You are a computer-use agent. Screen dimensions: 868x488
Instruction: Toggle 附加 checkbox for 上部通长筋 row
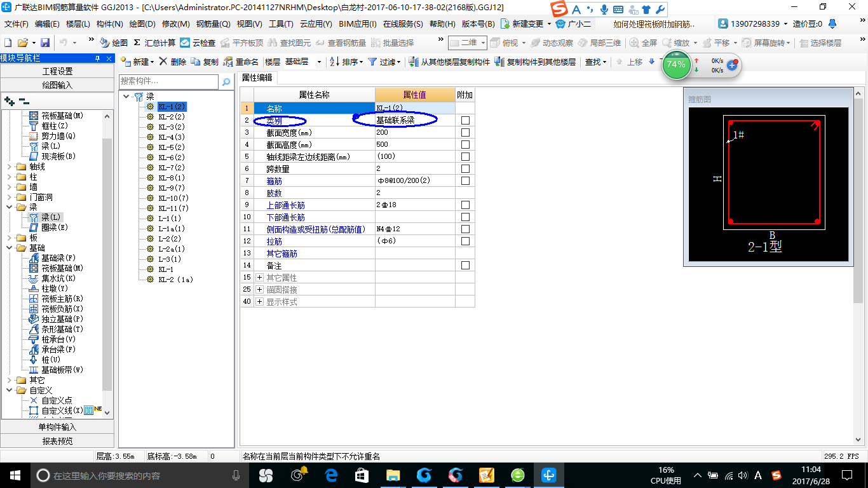point(465,205)
